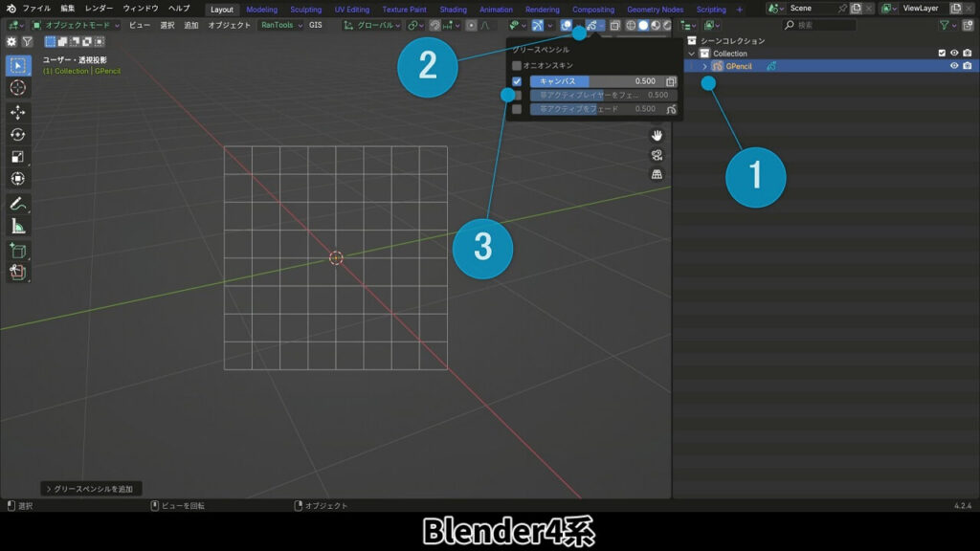980x551 pixels.
Task: Toggle show gizmos button
Action: click(538, 26)
